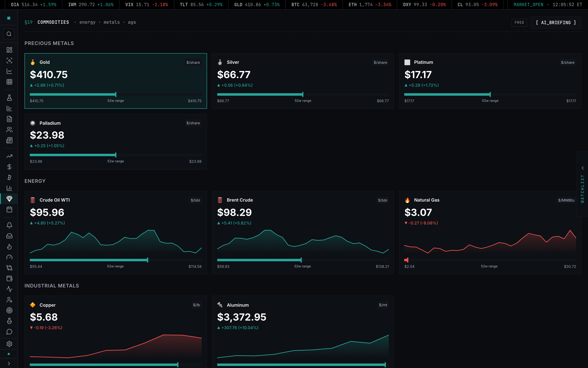Click the Crude Oil WTI 52w range bar

pyautogui.click(x=116, y=260)
